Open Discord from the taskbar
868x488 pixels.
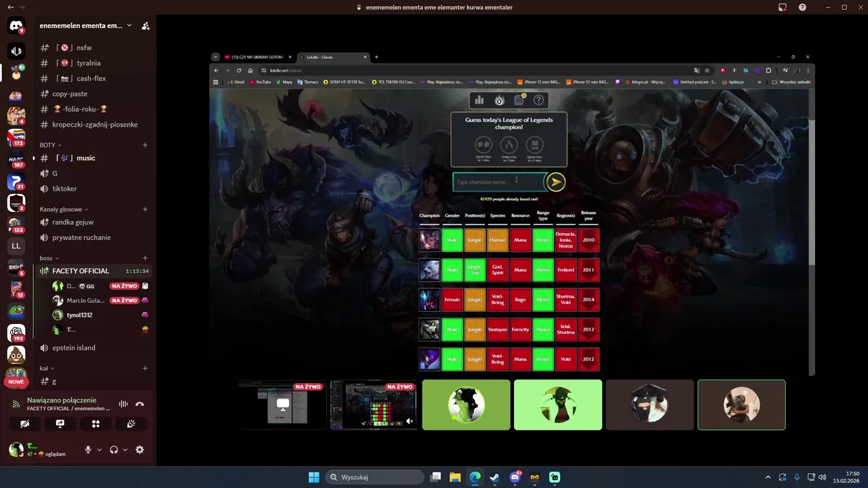(x=515, y=477)
